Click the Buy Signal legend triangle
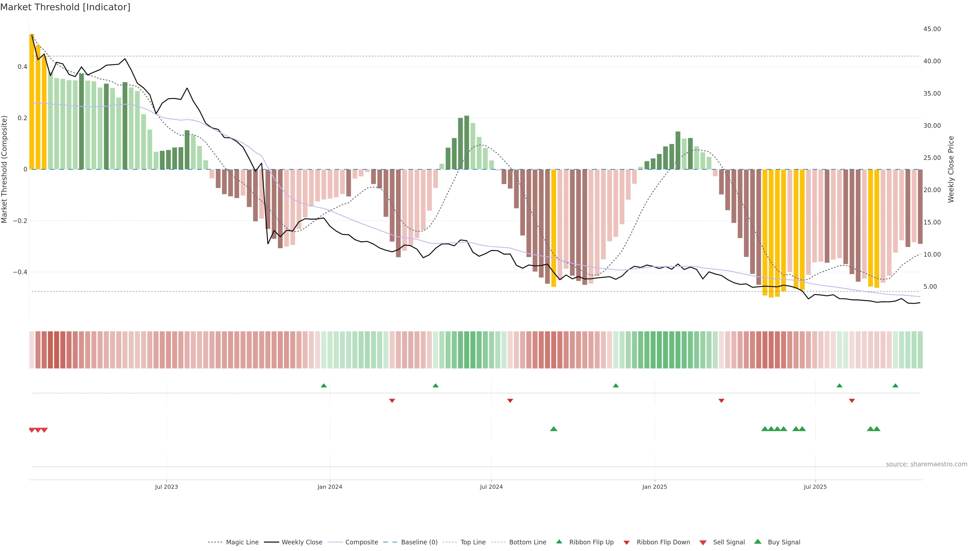980x551 pixels. tap(758, 542)
